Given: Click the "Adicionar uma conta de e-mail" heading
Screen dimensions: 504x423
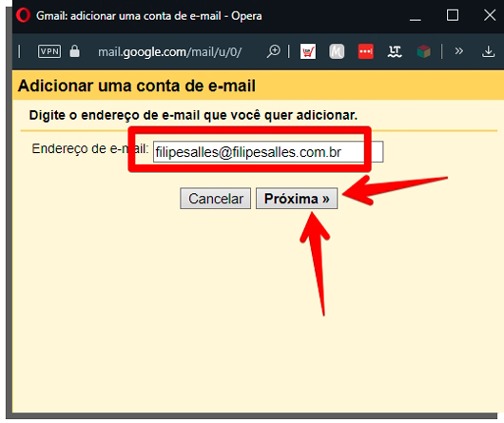Looking at the screenshot, I should click(137, 87).
